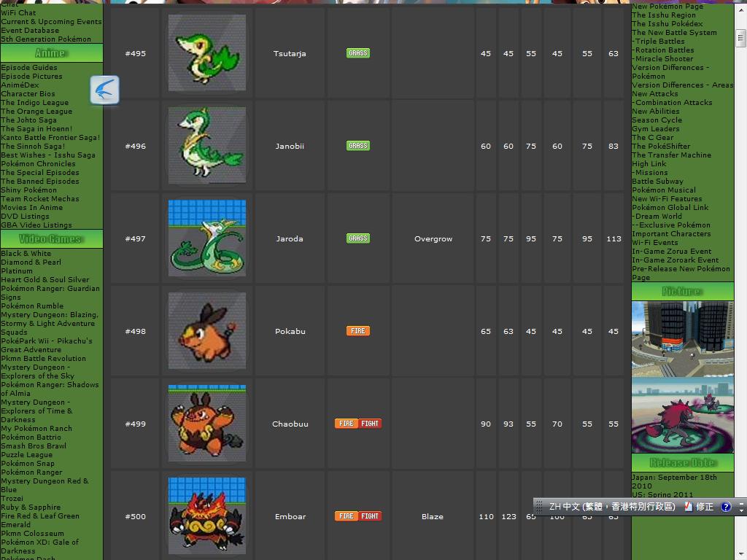Screen dimensions: 747x560
Task: Open the Platinum link
Action: click(17, 271)
